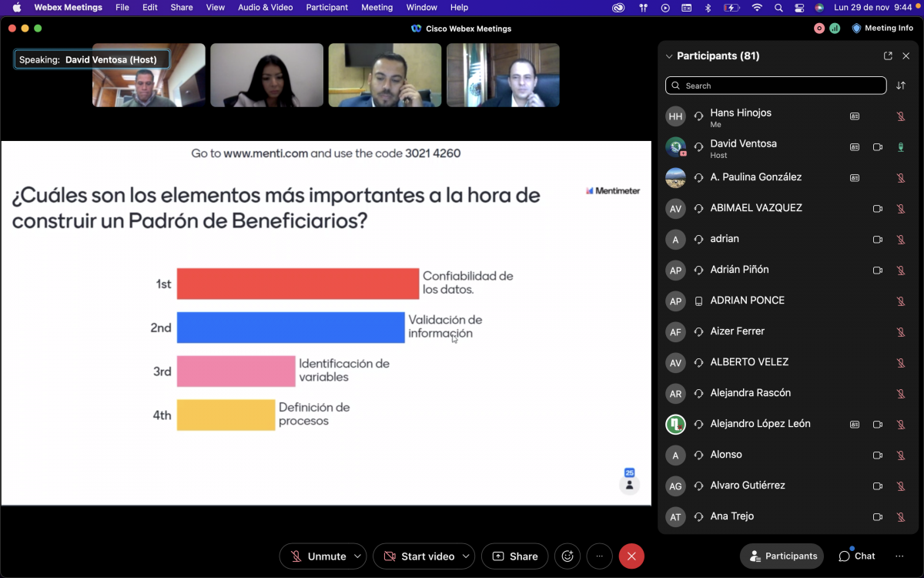Click the camera icon in David Ventosa's row
The height and width of the screenshot is (578, 924).
(x=877, y=147)
